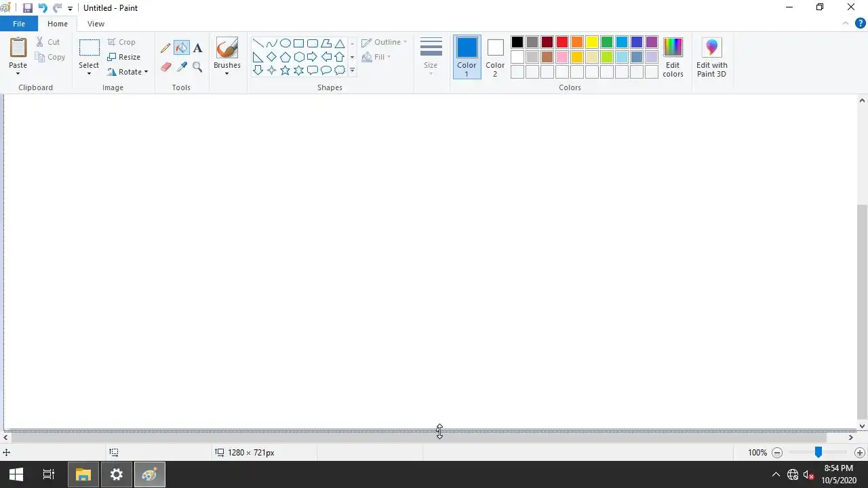Click the zoom in plus button
This screenshot has width=868, height=488.
[x=860, y=452]
